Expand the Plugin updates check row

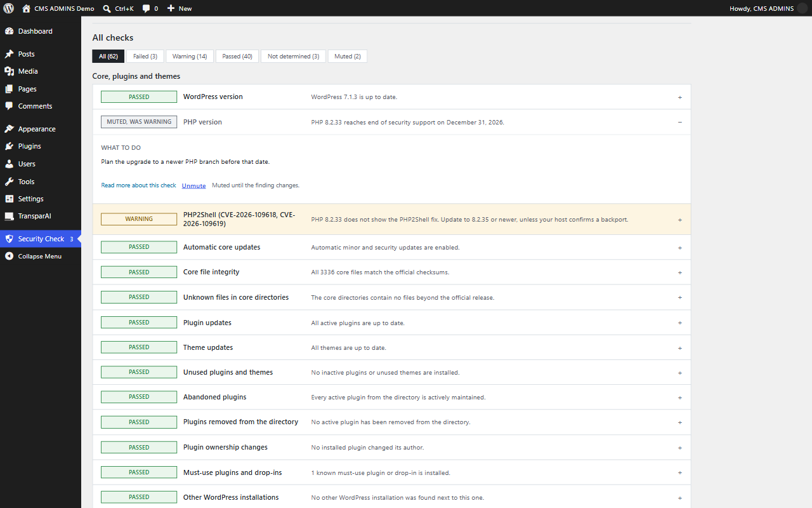coord(679,323)
